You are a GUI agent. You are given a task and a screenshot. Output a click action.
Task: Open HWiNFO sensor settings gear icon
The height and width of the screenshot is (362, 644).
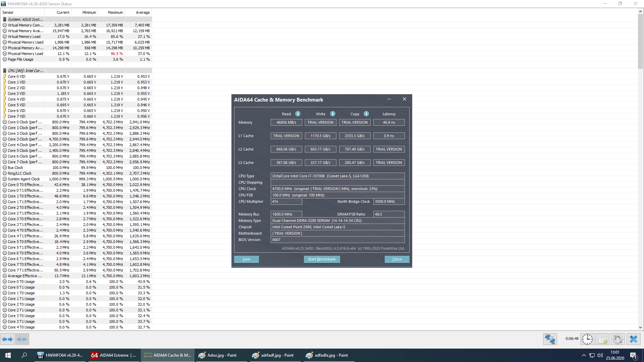click(618, 339)
